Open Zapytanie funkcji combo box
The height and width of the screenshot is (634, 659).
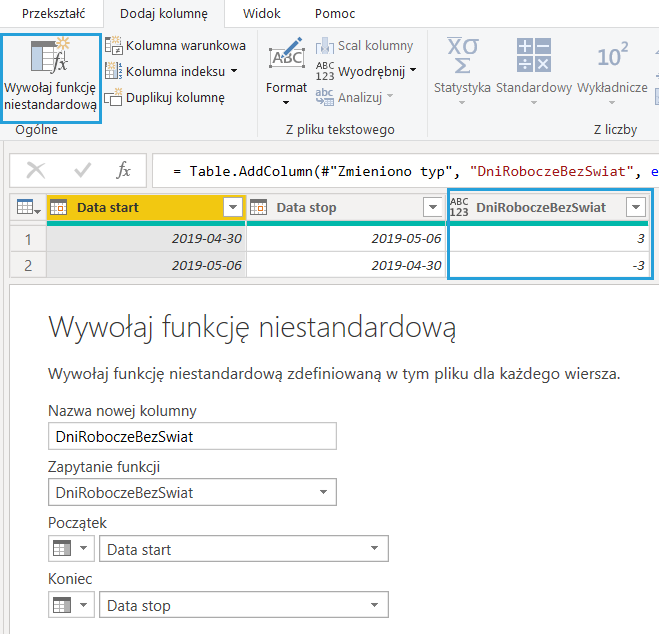pos(192,492)
